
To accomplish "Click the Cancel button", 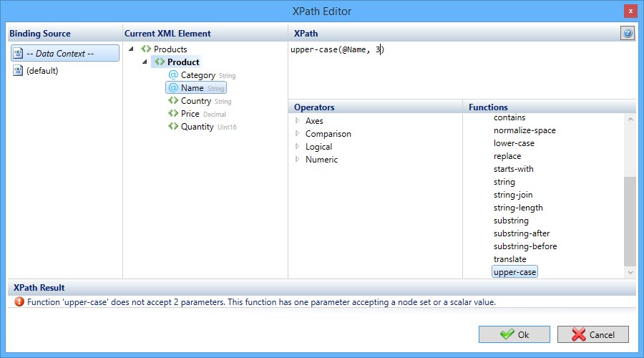I will coord(593,334).
